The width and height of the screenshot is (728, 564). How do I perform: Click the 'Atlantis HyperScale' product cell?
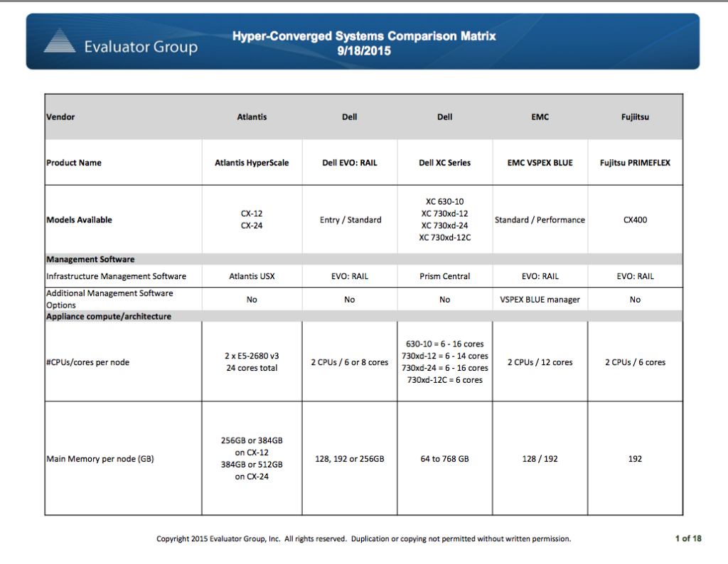click(x=252, y=163)
